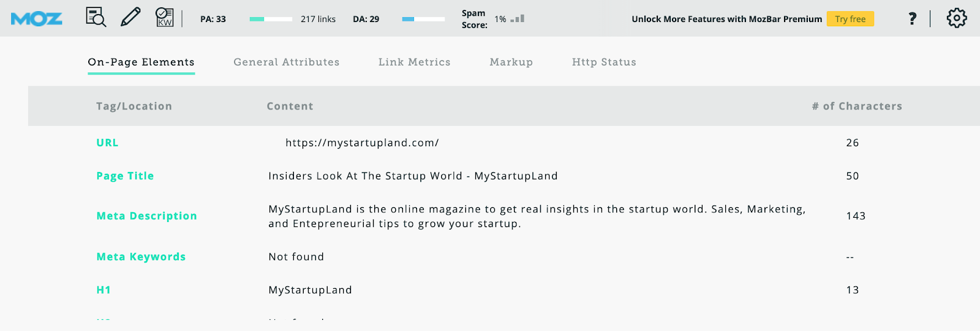Click the H1 row label
This screenshot has width=980, height=331.
104,290
